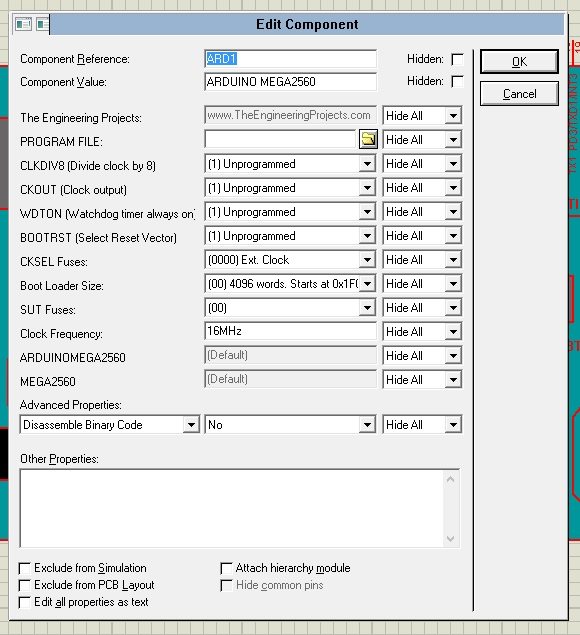The width and height of the screenshot is (580, 635).
Task: Click the Component Reference ARD1 field
Action: pos(290,59)
